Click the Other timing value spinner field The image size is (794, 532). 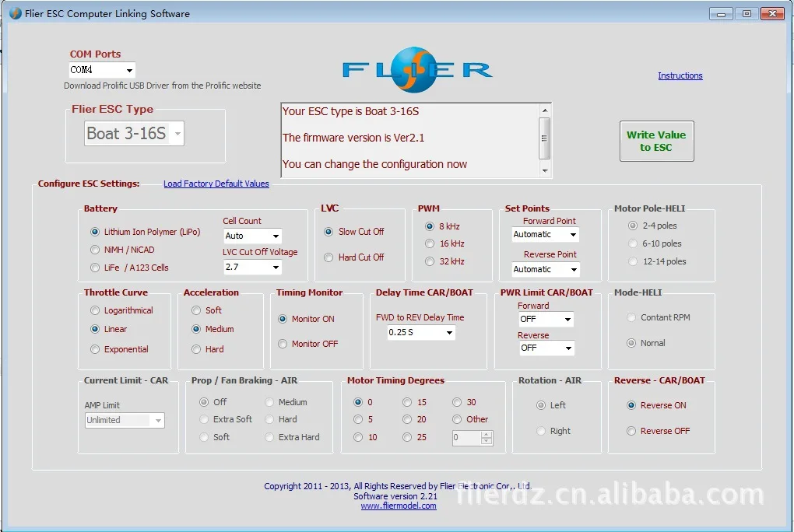473,438
